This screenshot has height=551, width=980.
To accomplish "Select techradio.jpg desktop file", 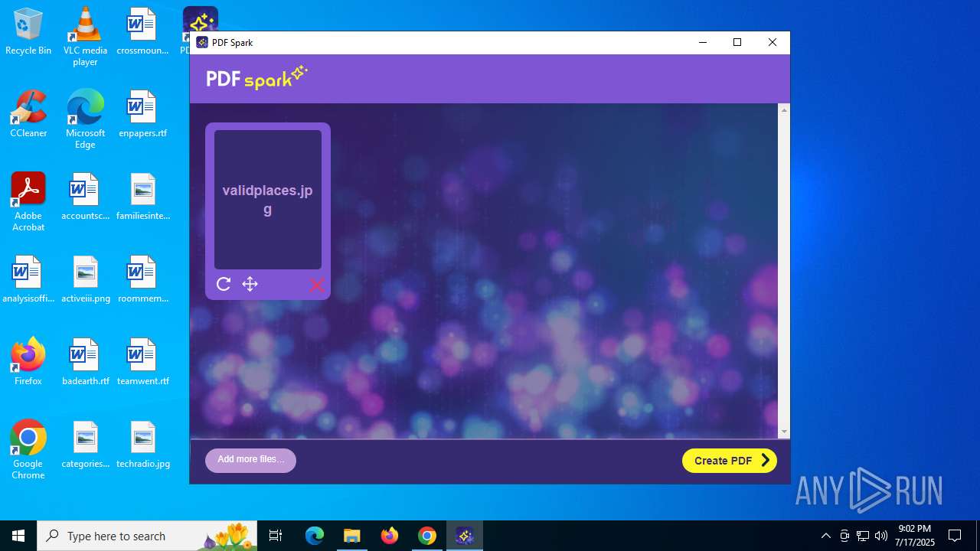I will tap(142, 445).
